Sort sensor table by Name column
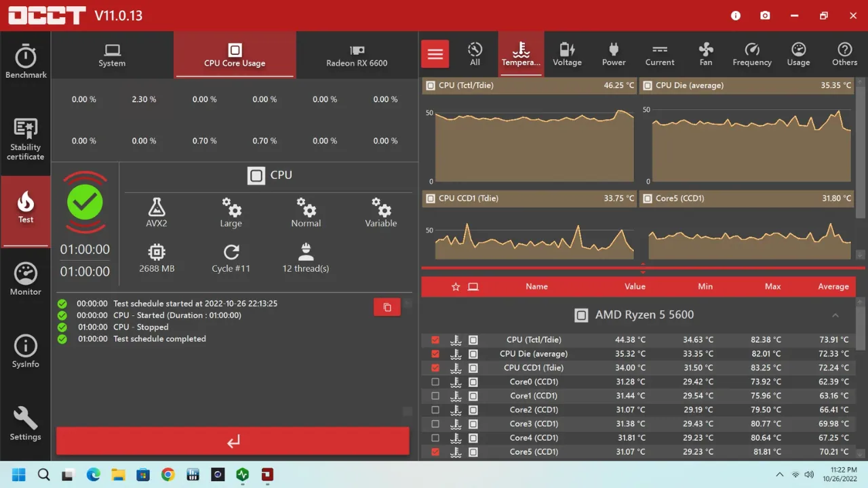The image size is (868, 488). (536, 287)
